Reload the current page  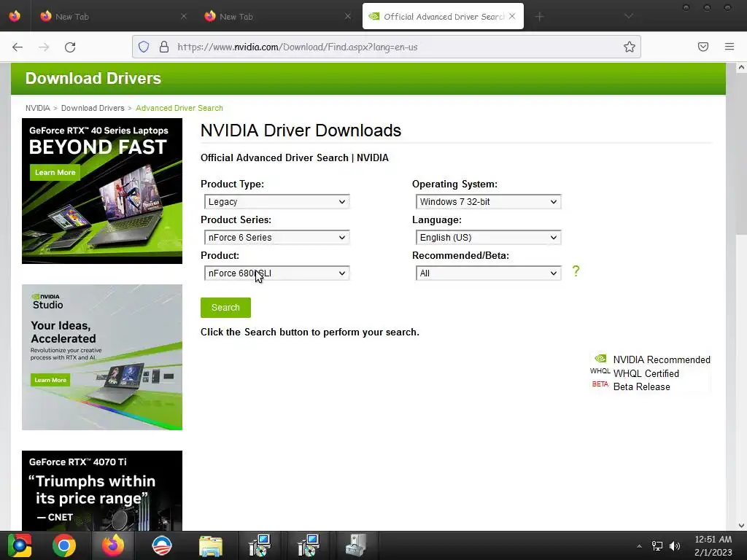[70, 47]
